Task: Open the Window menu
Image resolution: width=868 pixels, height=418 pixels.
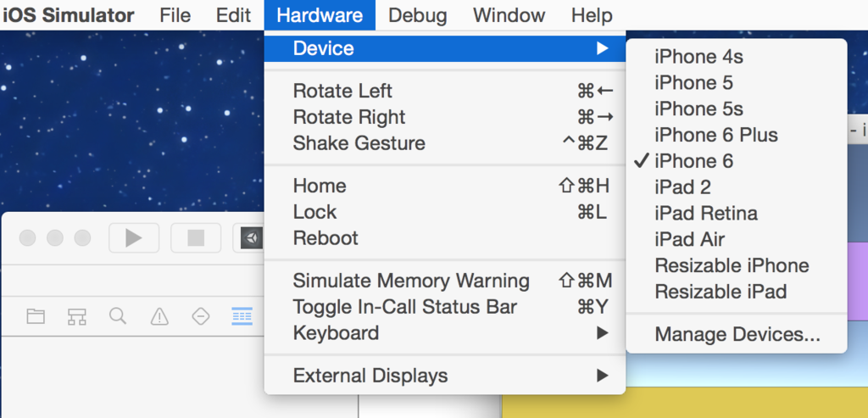Action: pos(509,15)
